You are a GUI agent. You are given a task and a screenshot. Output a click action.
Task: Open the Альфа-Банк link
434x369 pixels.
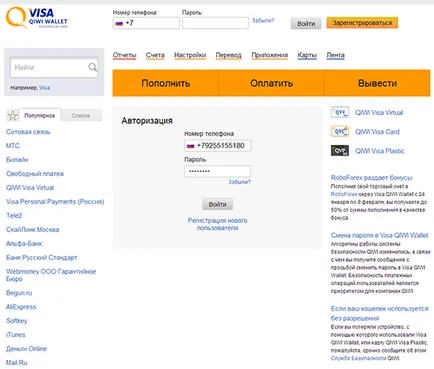click(x=24, y=244)
